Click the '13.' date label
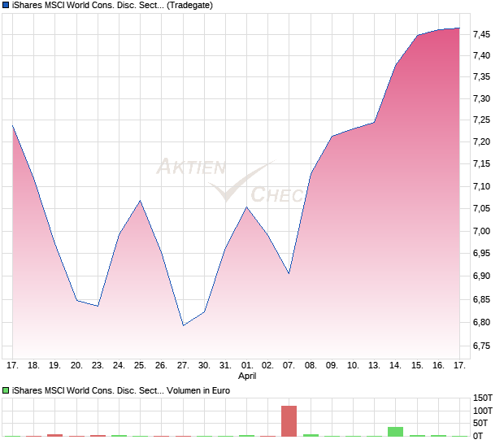 click(374, 365)
